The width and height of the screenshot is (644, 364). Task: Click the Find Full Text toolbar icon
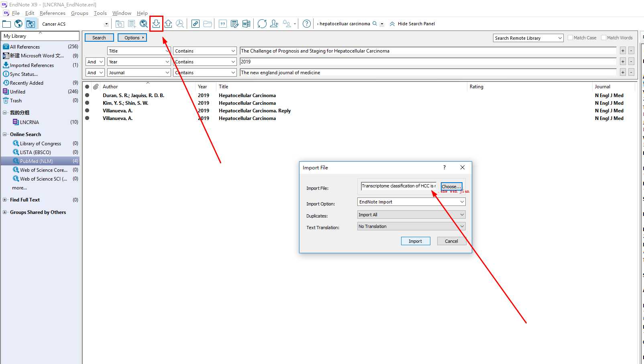click(180, 24)
